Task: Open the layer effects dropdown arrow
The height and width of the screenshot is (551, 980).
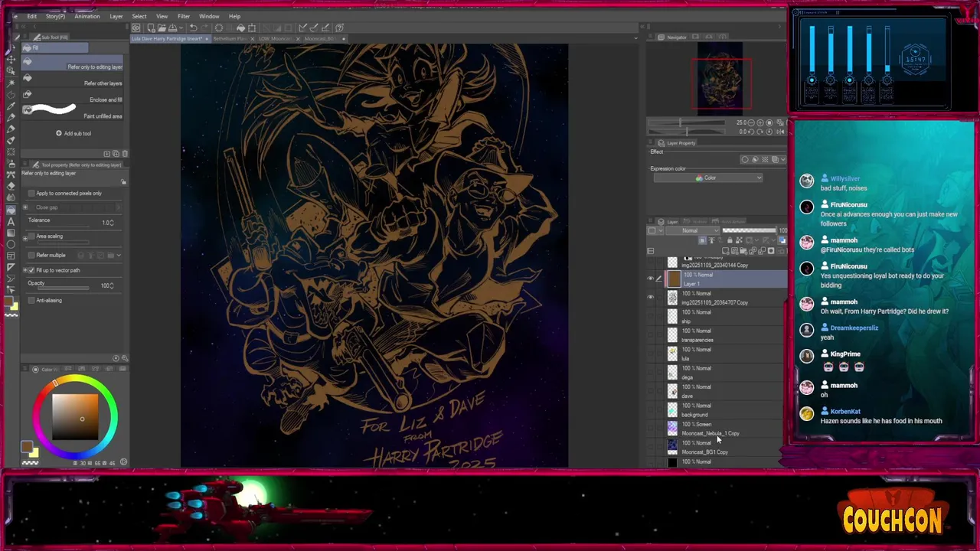Action: (x=783, y=159)
